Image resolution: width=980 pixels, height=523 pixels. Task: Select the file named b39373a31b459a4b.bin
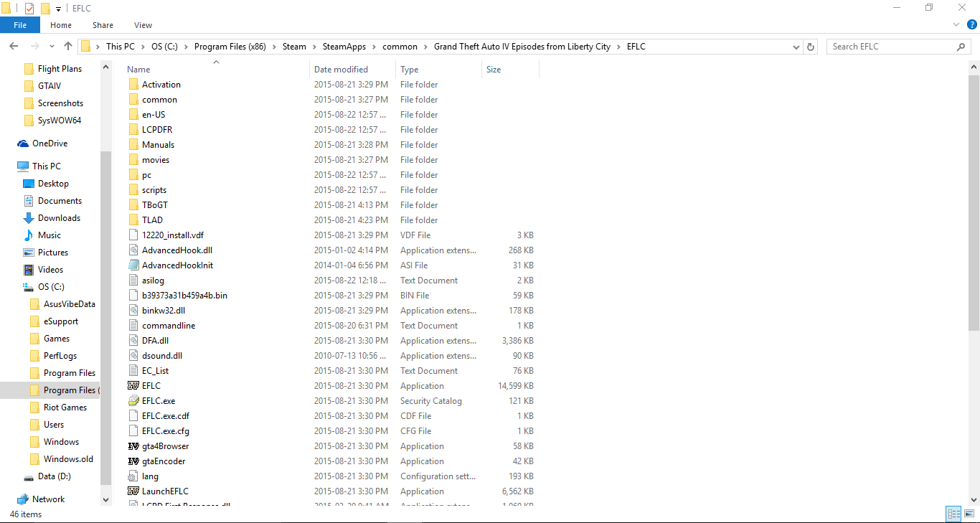click(x=184, y=296)
